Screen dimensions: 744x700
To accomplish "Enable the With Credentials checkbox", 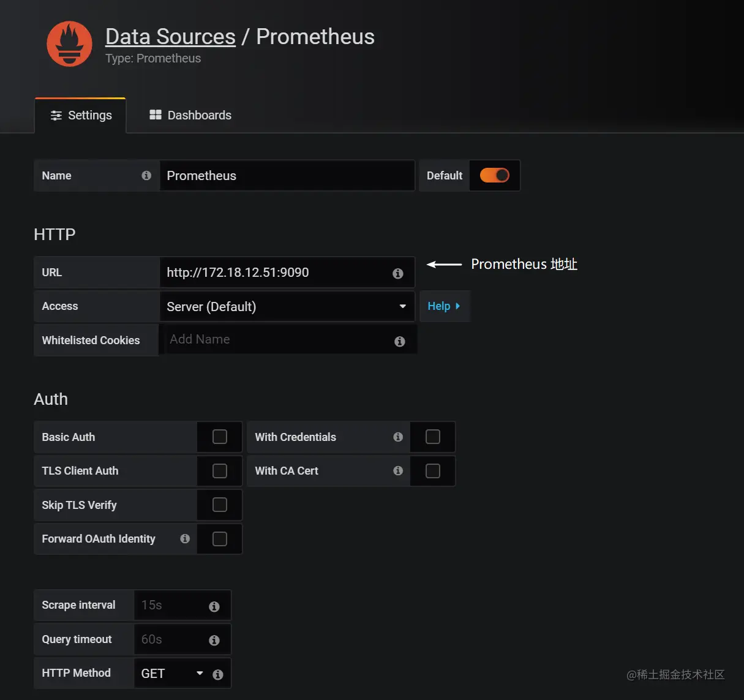I will pyautogui.click(x=433, y=437).
